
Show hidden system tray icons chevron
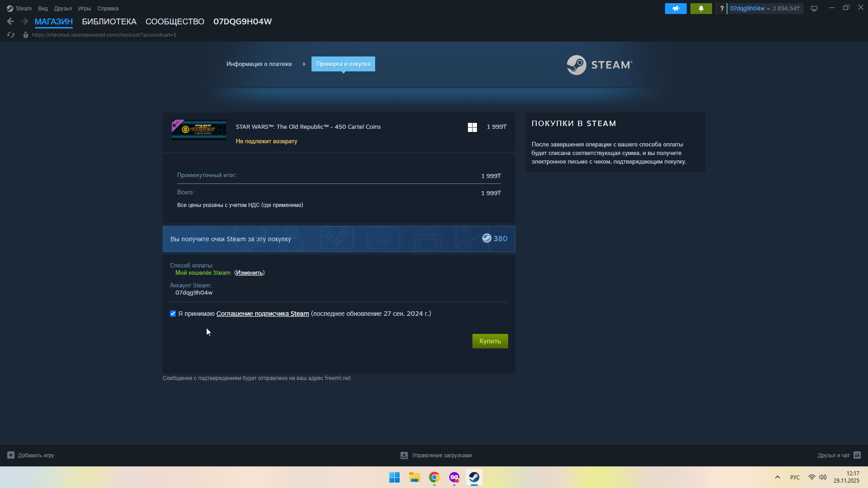pyautogui.click(x=778, y=477)
